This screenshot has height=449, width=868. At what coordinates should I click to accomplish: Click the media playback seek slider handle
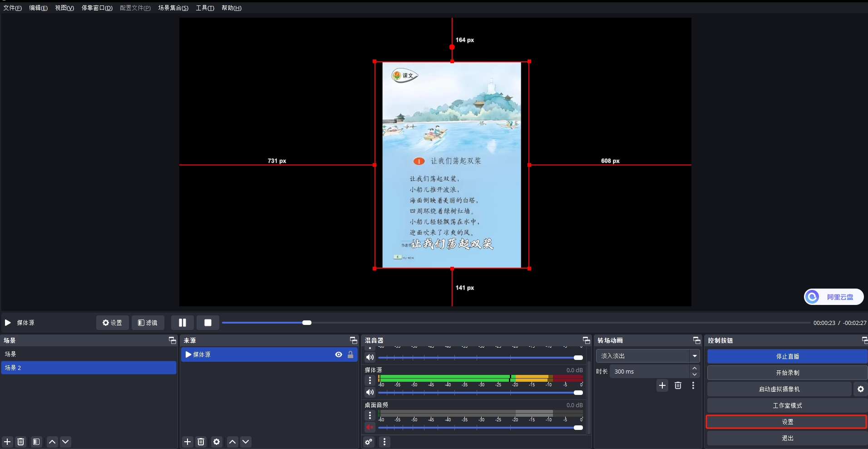307,323
